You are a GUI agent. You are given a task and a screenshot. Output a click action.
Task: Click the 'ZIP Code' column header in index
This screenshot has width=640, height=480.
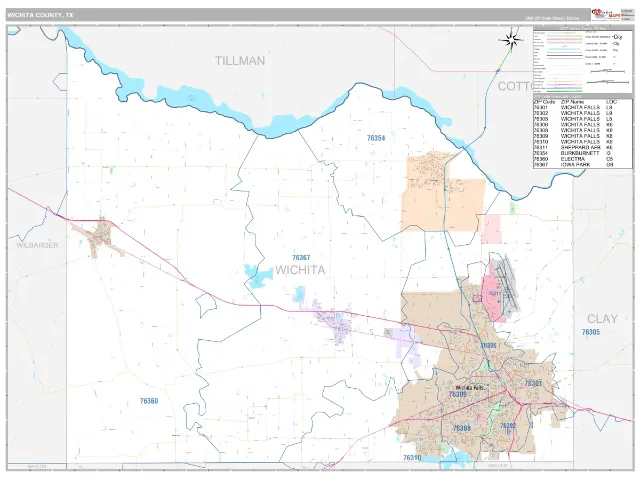pyautogui.click(x=544, y=102)
